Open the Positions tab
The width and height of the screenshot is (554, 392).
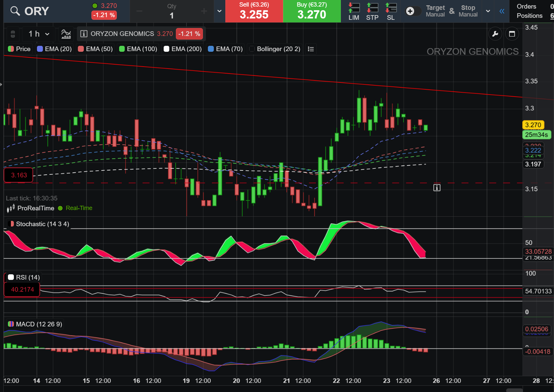point(529,16)
